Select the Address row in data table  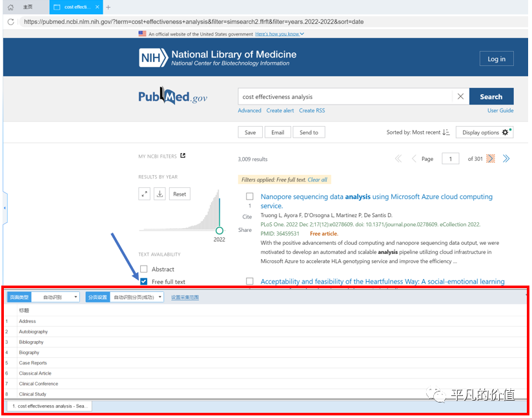[x=266, y=321]
